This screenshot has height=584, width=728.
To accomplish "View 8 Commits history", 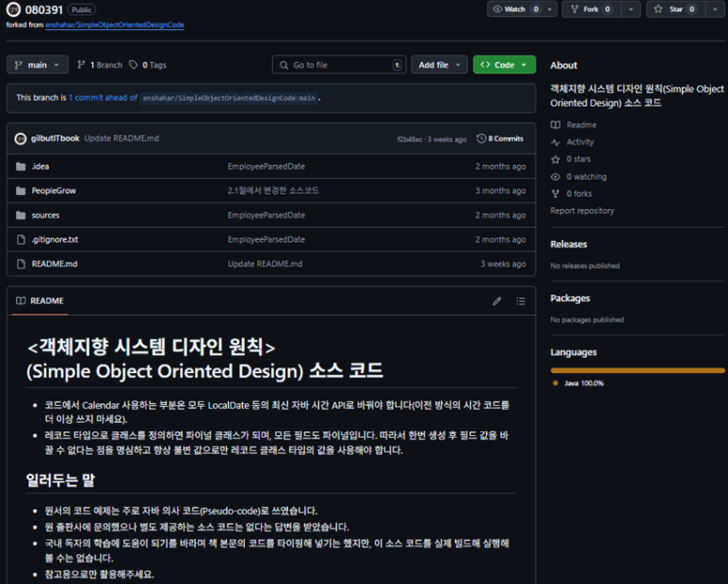I will point(500,138).
